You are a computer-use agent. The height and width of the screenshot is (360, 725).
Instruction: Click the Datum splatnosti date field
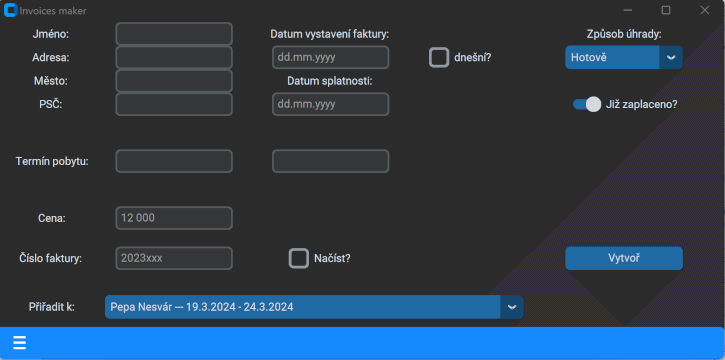click(331, 104)
